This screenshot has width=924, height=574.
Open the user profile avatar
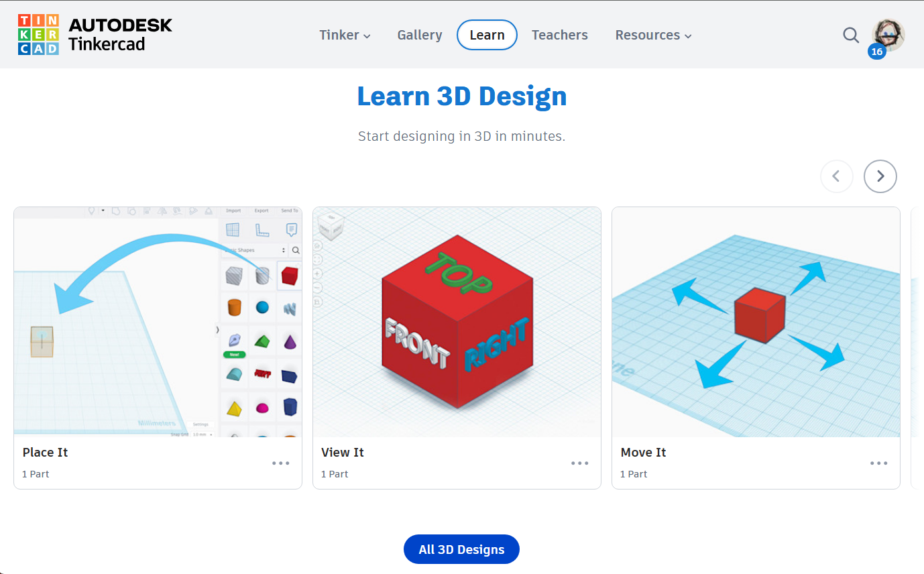(x=888, y=34)
